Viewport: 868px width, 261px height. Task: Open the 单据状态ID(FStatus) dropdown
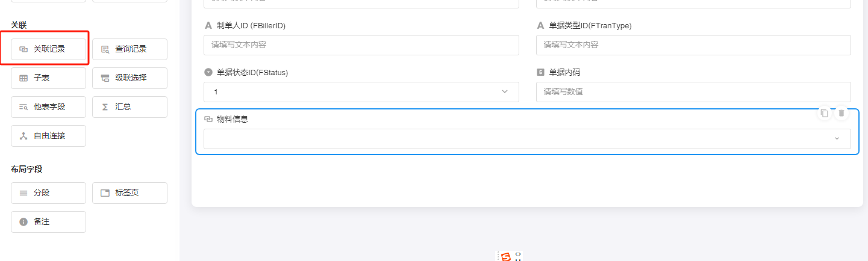(x=361, y=92)
